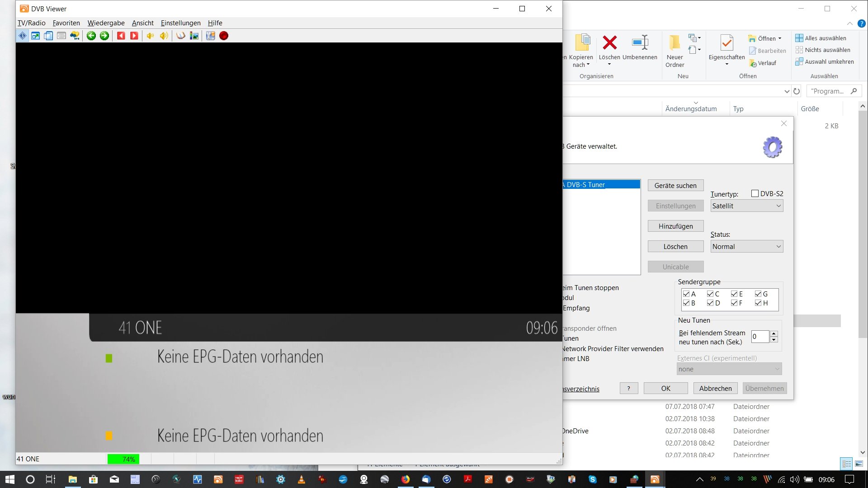The height and width of the screenshot is (488, 868).
Task: Open the TV/Radio menu
Action: click(31, 23)
